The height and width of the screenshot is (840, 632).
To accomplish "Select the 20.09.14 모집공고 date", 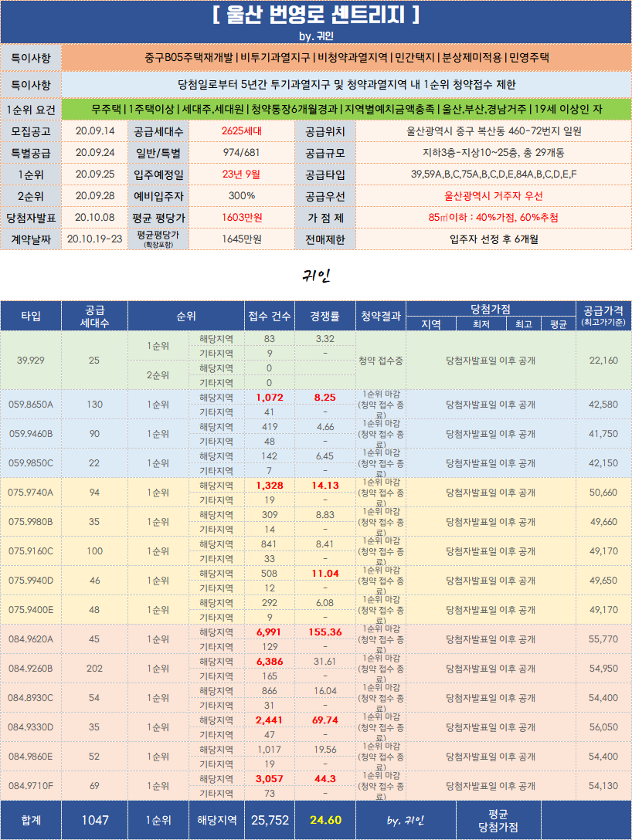I will [95, 131].
